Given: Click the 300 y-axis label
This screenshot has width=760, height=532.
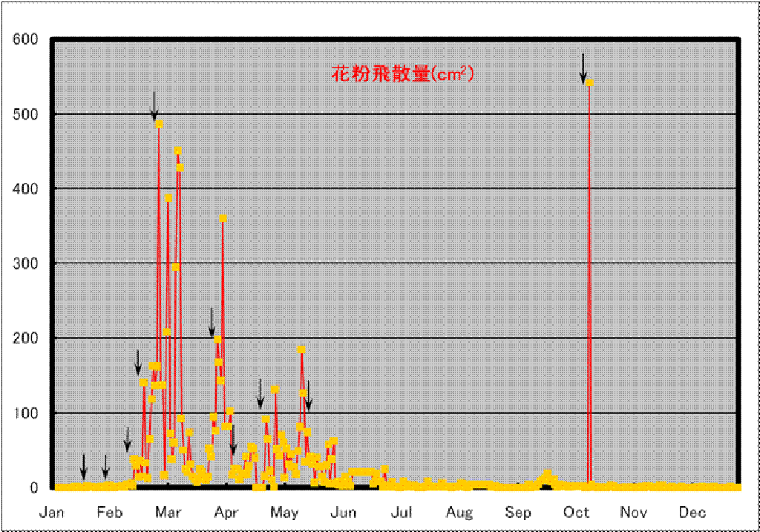Looking at the screenshot, I should point(25,263).
